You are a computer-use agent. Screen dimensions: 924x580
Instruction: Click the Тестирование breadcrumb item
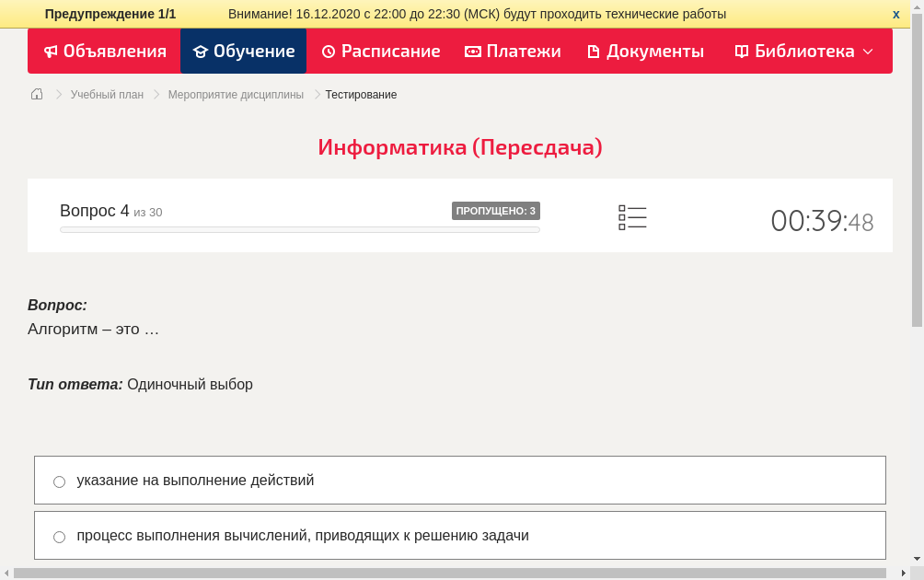click(x=360, y=94)
